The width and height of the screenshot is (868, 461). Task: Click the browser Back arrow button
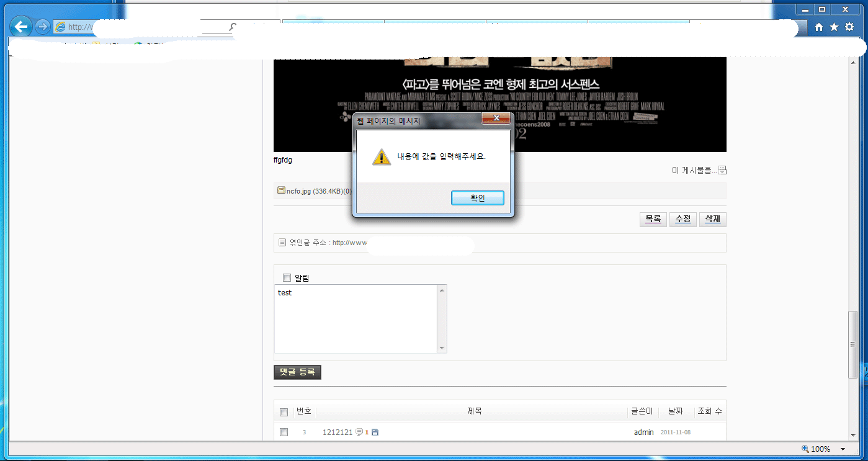point(22,27)
